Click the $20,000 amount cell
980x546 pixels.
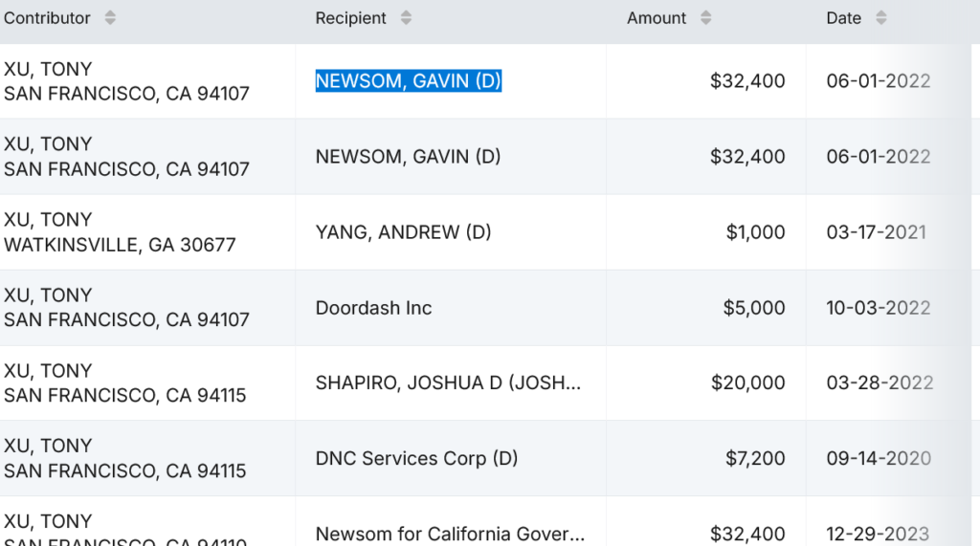pos(747,383)
